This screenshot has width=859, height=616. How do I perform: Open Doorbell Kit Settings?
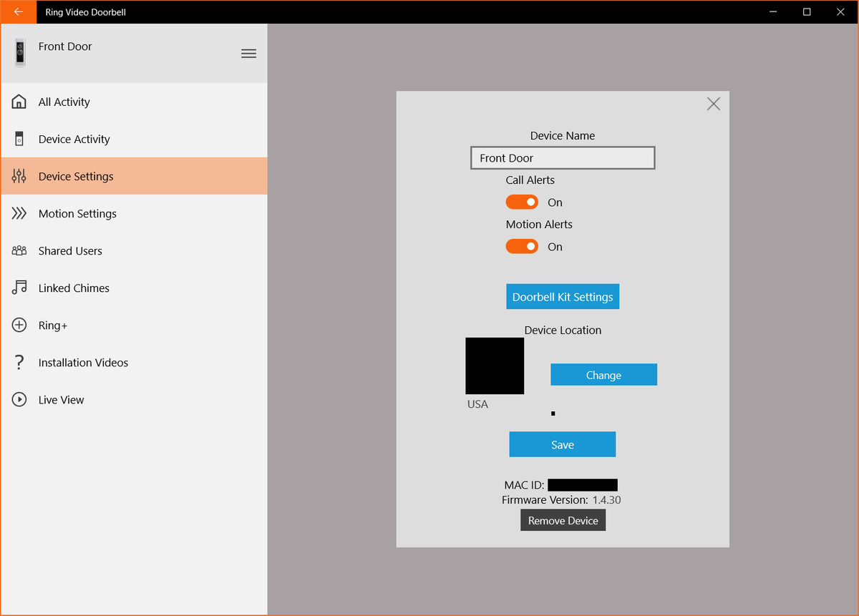click(x=563, y=296)
